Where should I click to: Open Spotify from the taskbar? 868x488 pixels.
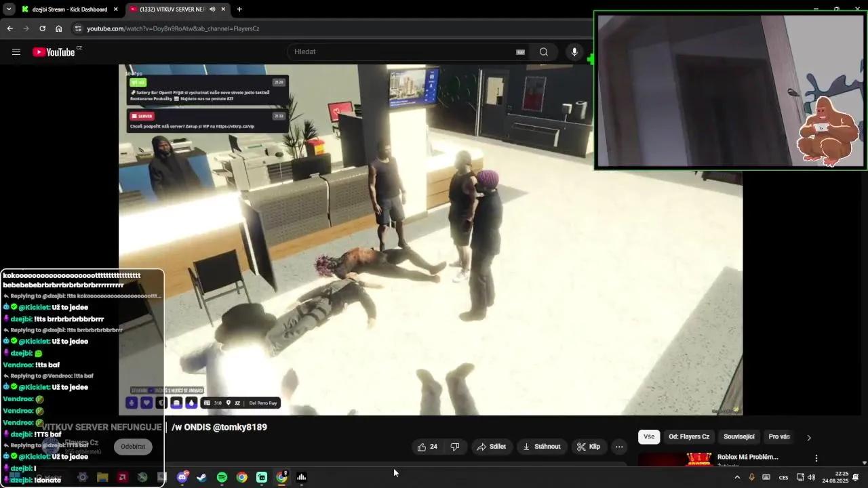click(x=222, y=477)
